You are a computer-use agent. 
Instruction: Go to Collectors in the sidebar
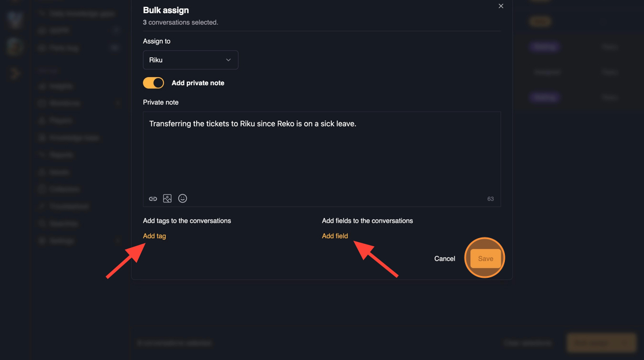coord(64,189)
